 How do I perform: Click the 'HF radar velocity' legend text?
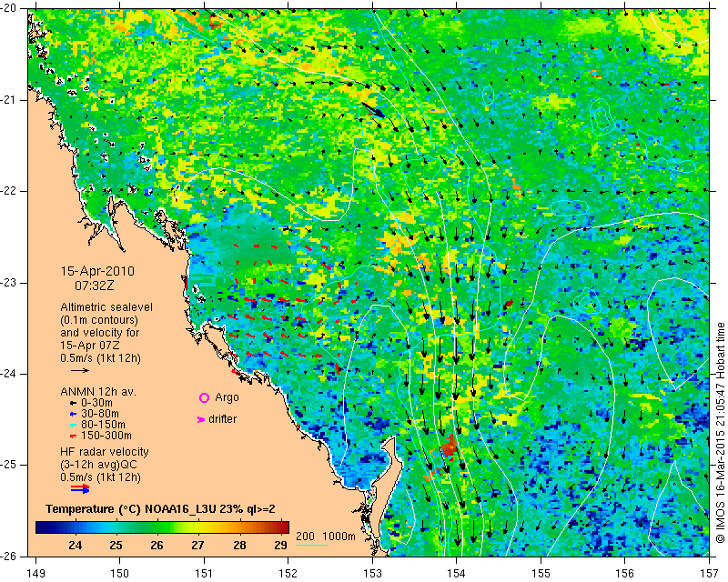coord(105,452)
